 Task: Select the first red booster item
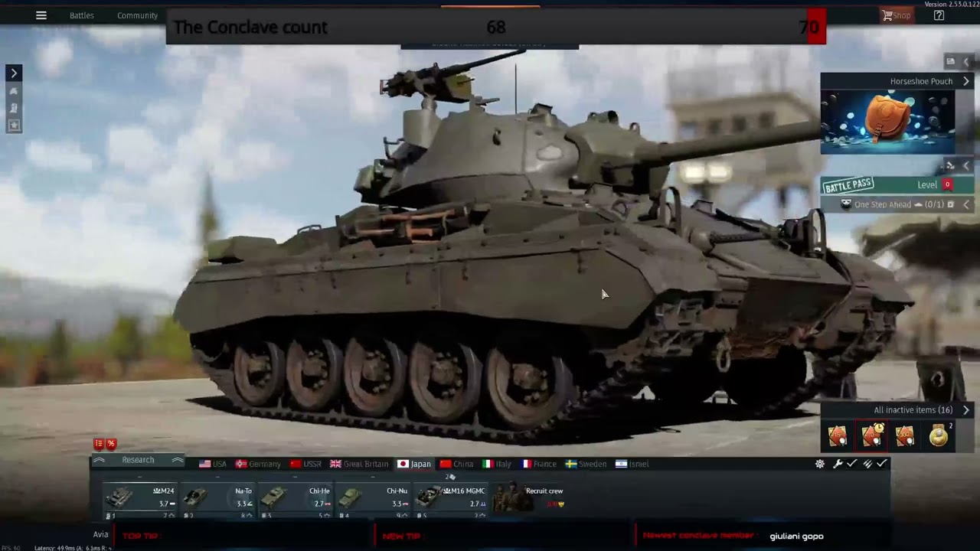838,435
